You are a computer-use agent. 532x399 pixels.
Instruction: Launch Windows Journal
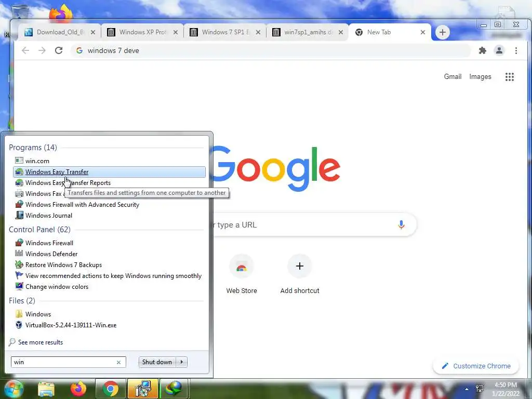tap(48, 215)
